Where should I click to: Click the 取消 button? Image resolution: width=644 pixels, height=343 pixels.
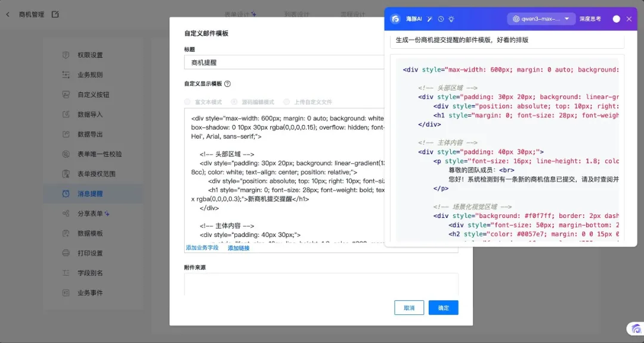click(409, 308)
